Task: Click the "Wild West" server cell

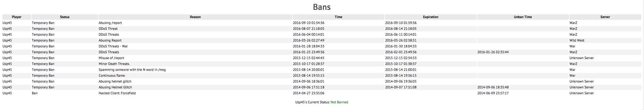Action: pyautogui.click(x=577, y=40)
